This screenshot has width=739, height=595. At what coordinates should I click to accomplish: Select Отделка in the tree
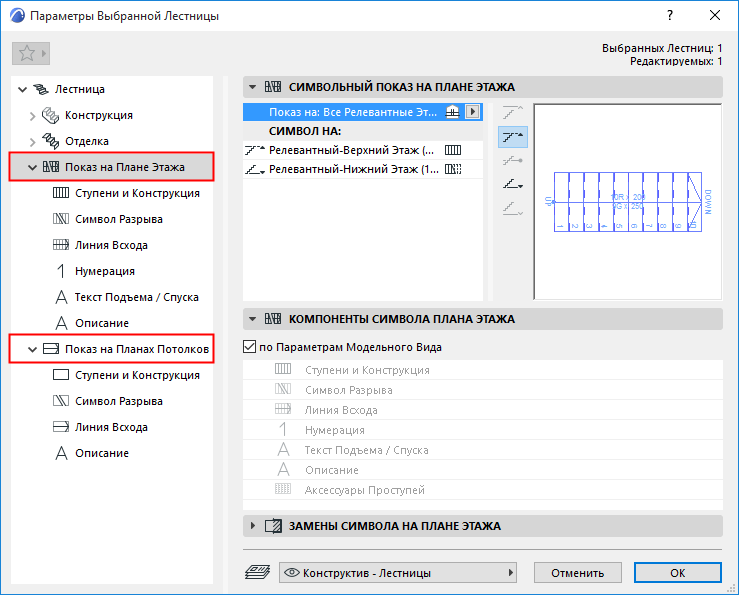(x=87, y=141)
